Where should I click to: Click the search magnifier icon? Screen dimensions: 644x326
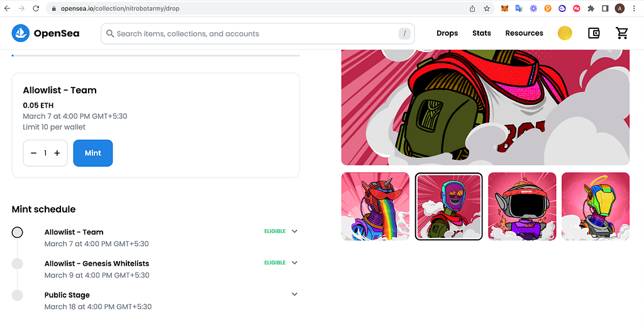point(110,34)
